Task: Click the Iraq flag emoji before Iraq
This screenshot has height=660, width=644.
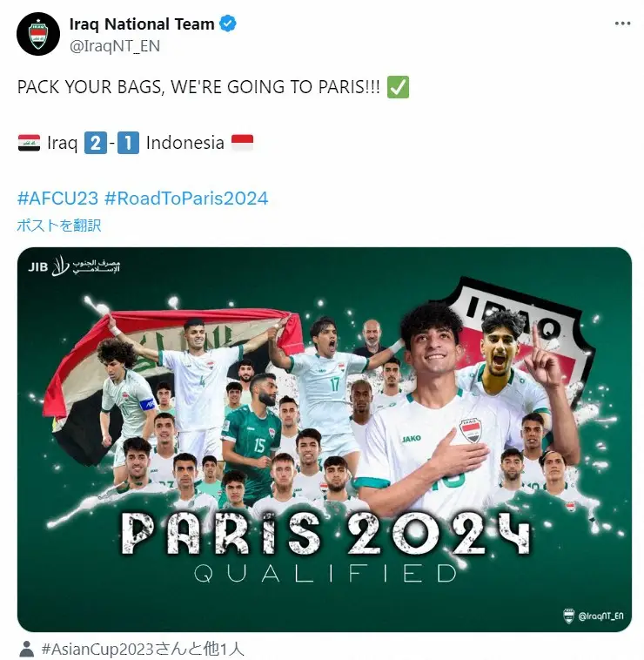Action: pyautogui.click(x=29, y=143)
